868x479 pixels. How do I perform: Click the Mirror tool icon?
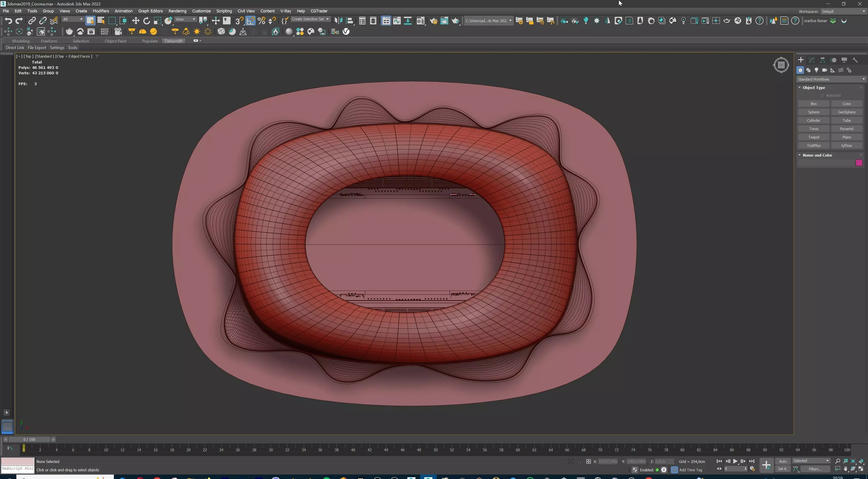click(x=338, y=21)
